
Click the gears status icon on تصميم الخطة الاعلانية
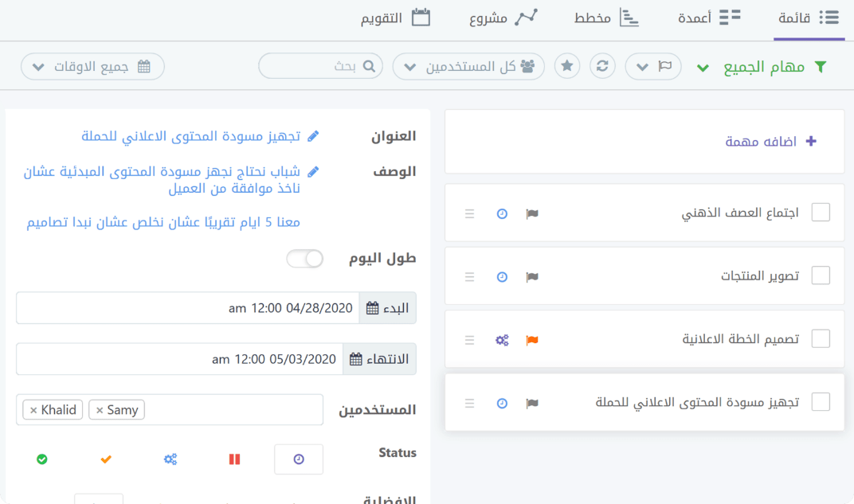(502, 340)
